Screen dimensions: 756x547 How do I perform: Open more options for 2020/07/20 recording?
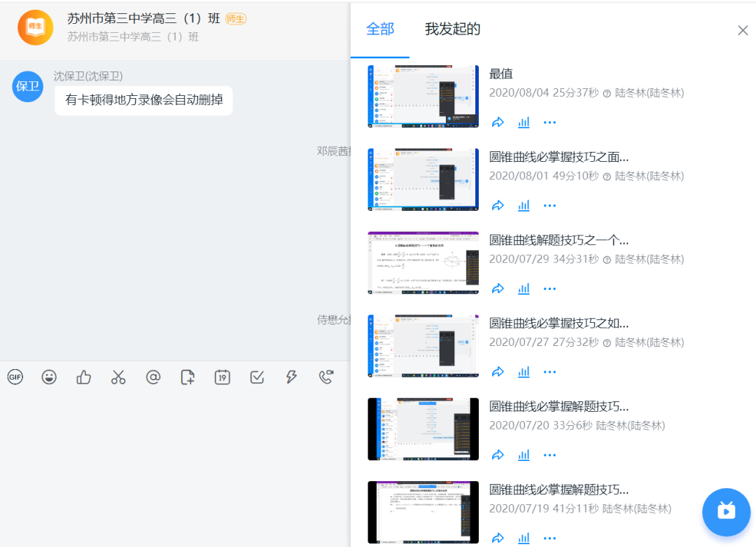[x=549, y=455]
